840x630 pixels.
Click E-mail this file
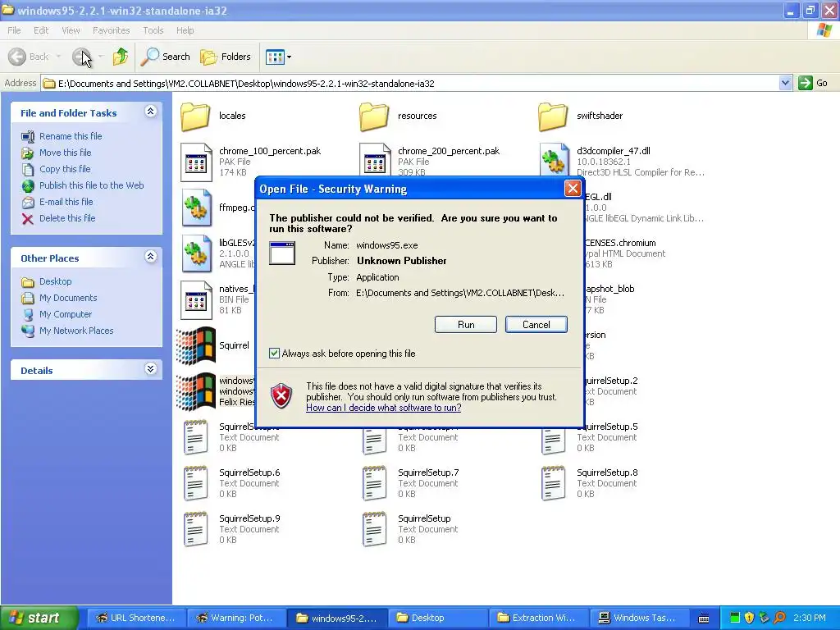point(66,202)
